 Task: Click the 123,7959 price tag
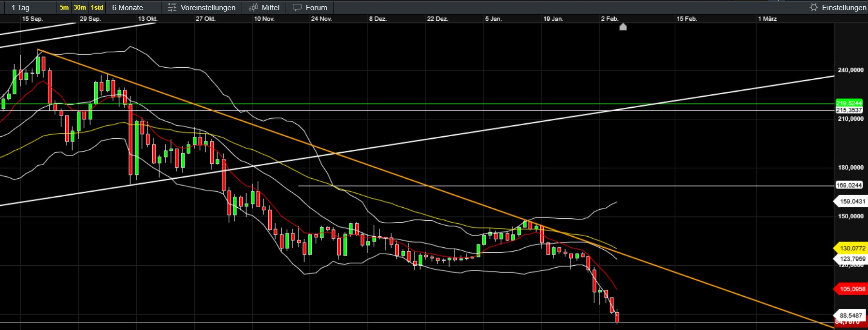click(852, 259)
